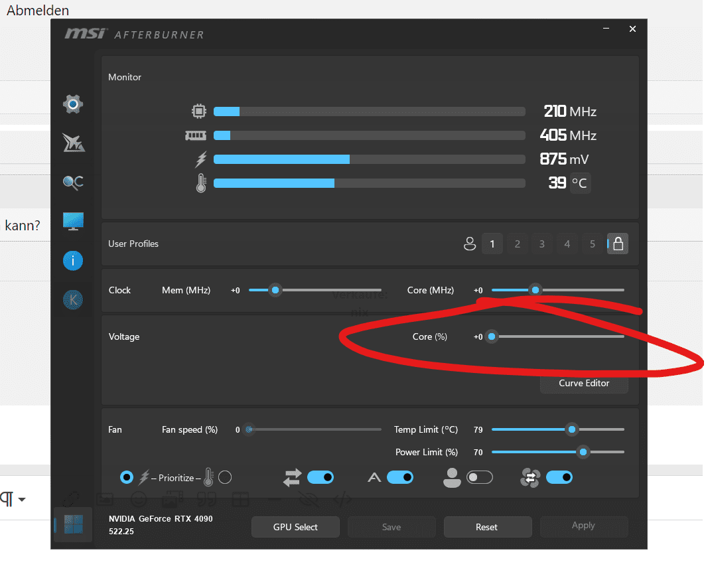
Task: Switch off the fan sync toggle
Action: tap(559, 477)
